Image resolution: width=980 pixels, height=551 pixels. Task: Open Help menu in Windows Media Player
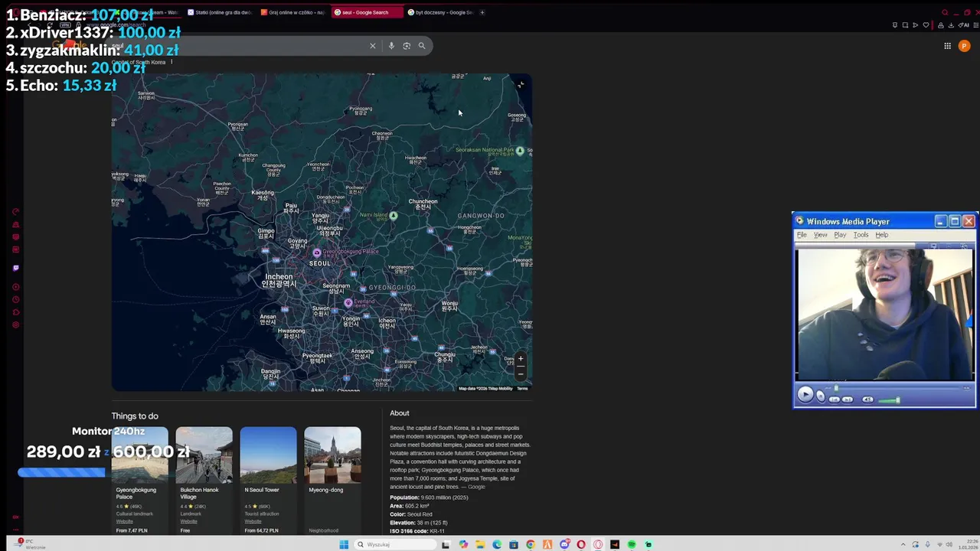coord(881,235)
